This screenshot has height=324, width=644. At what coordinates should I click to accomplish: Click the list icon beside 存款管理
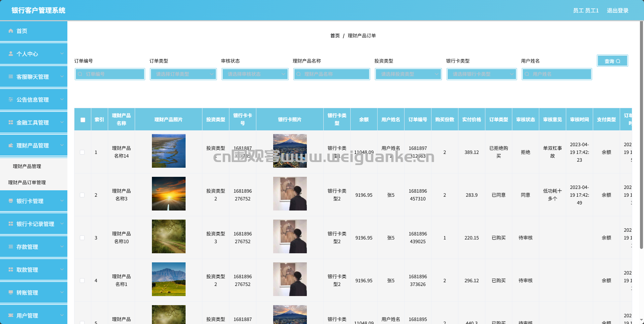11,247
